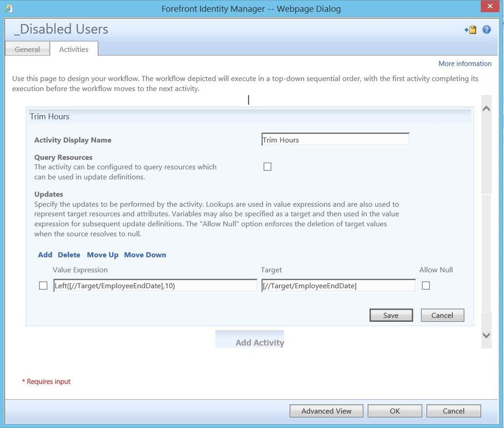
Task: Edit the Target input field
Action: click(x=339, y=286)
